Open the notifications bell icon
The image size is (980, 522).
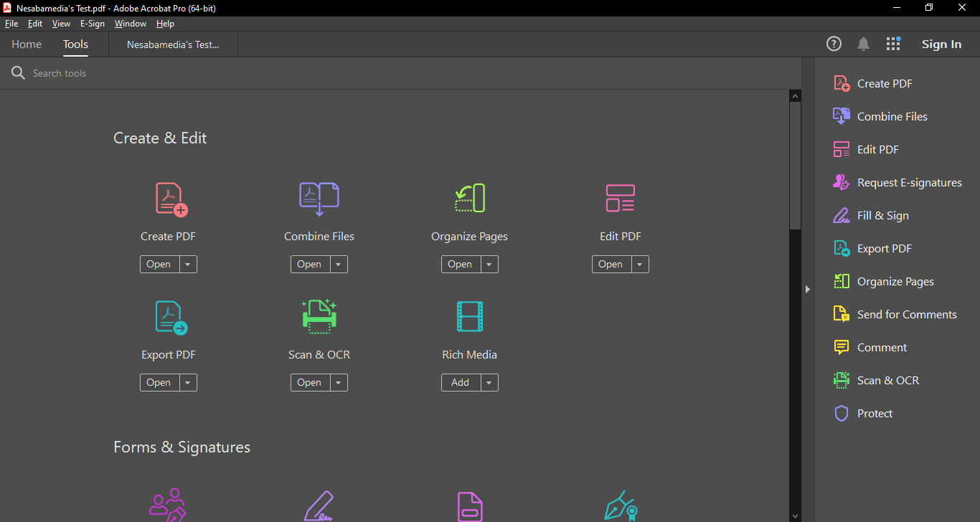[x=863, y=44]
